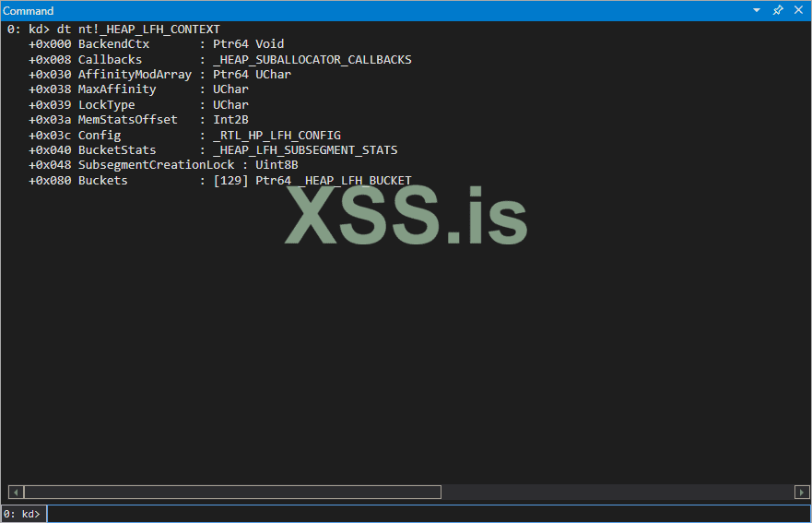Click the horizontal scrollbar thumb
The image size is (812, 523).
coord(232,492)
